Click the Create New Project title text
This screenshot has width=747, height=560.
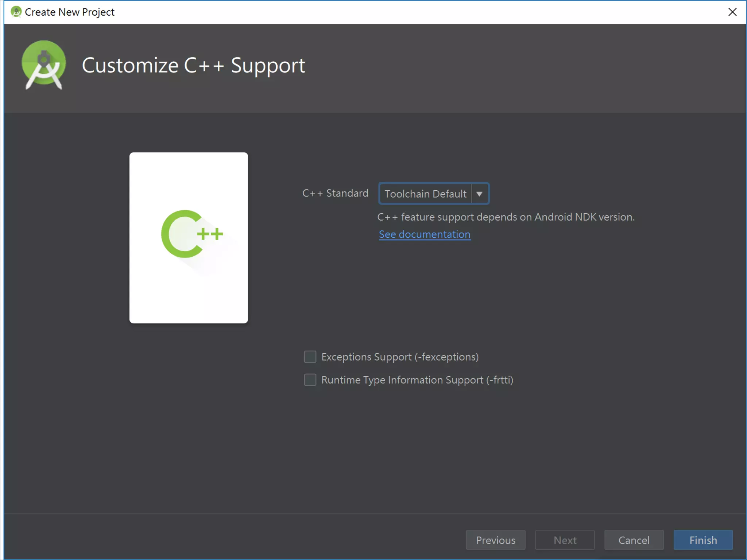coord(69,12)
